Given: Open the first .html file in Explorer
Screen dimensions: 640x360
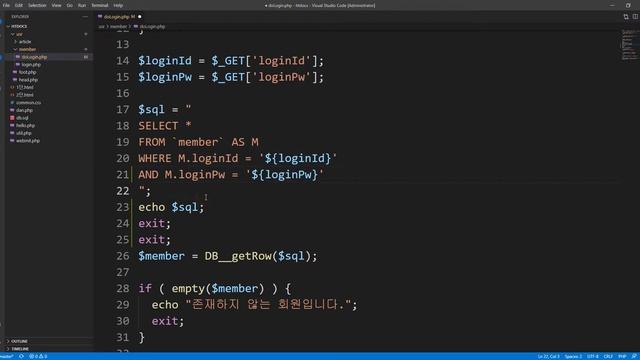Looking at the screenshot, I should click(x=25, y=87).
